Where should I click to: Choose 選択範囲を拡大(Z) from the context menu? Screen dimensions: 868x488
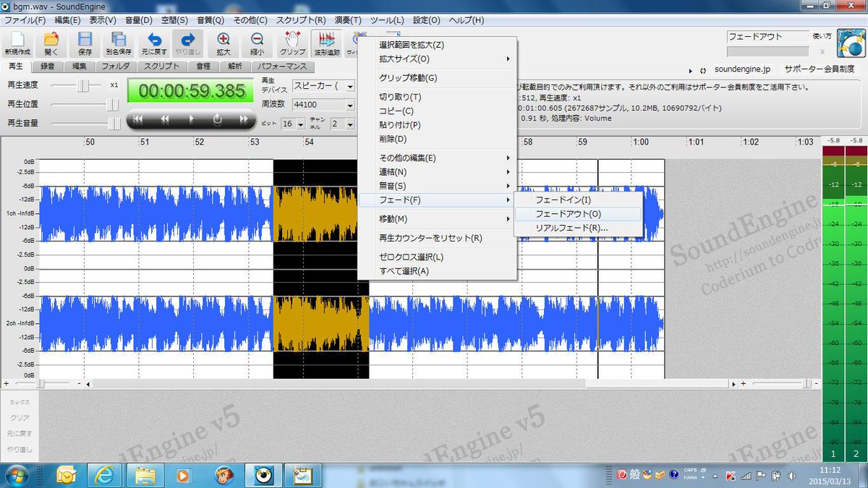pos(438,45)
